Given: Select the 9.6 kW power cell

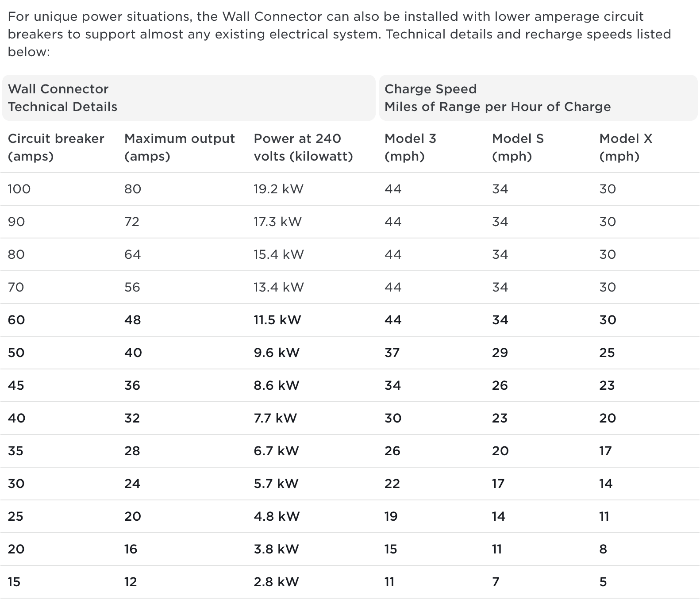Looking at the screenshot, I should click(x=277, y=353).
